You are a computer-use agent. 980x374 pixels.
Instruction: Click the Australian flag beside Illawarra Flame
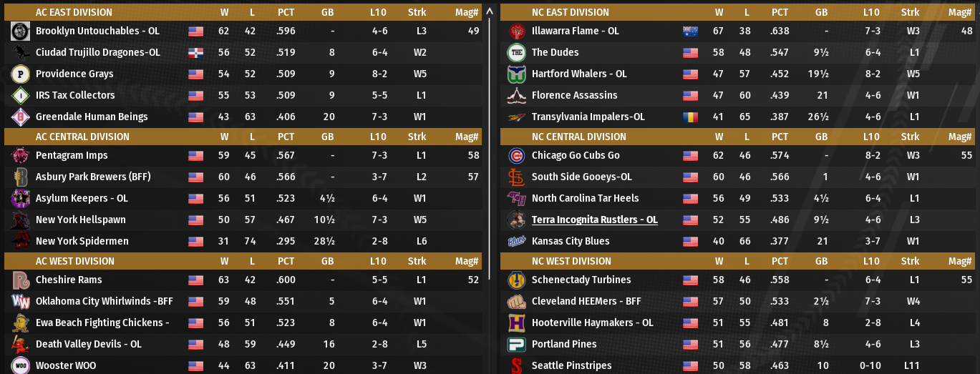[690, 31]
